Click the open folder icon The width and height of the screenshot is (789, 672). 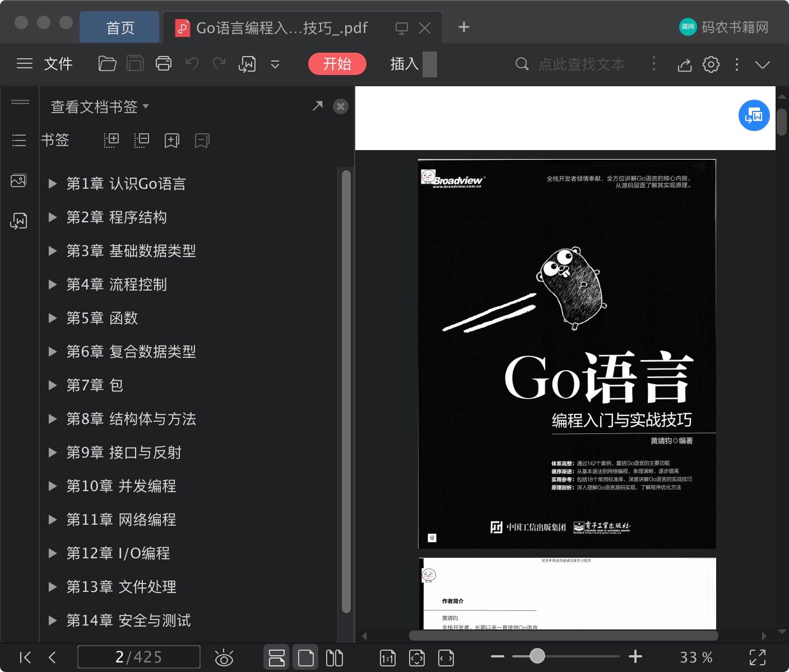107,64
